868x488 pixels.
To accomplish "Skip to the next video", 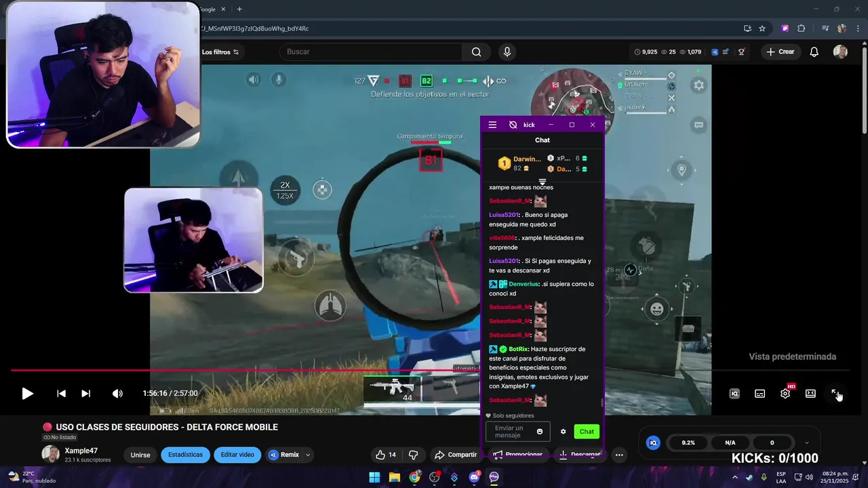I will tap(85, 393).
